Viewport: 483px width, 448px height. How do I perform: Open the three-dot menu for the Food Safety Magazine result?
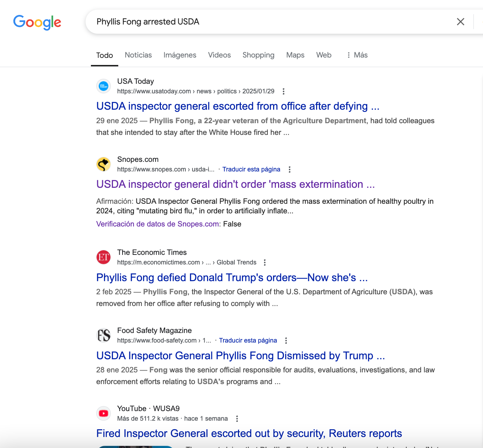tap(286, 340)
